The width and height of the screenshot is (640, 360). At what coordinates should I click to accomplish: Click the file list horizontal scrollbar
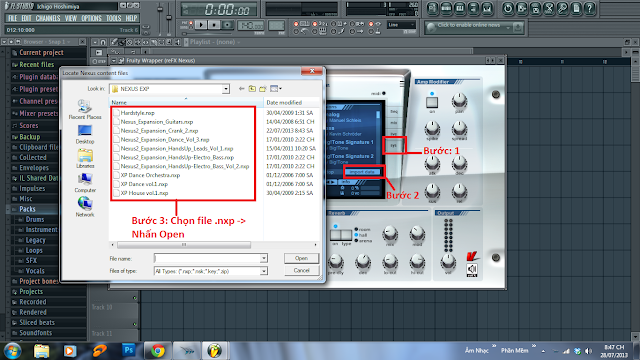184,245
